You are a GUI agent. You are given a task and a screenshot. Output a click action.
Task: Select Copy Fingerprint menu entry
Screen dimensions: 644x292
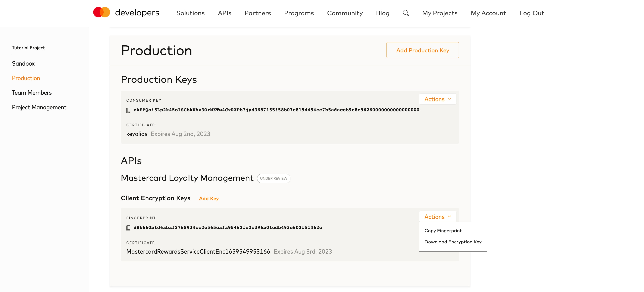click(443, 231)
